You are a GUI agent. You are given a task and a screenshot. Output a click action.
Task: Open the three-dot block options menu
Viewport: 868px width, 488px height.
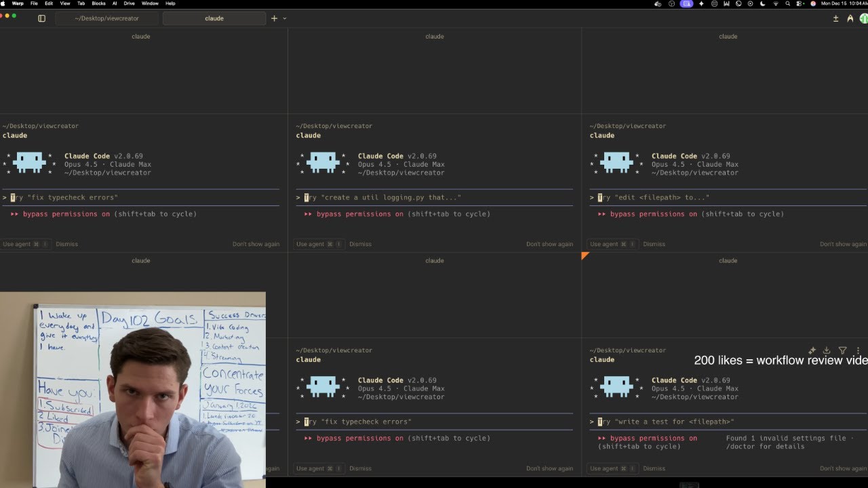pos(858,350)
